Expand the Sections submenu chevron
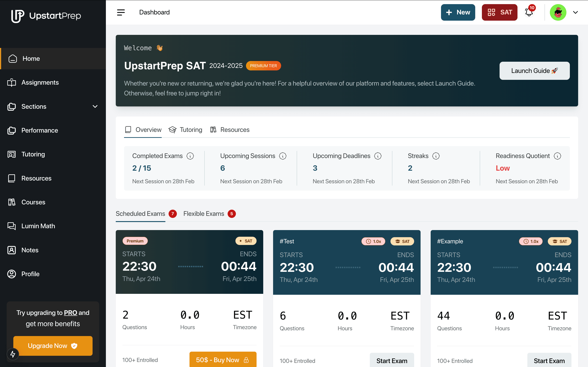Viewport: 588px width, 367px height. click(x=95, y=106)
